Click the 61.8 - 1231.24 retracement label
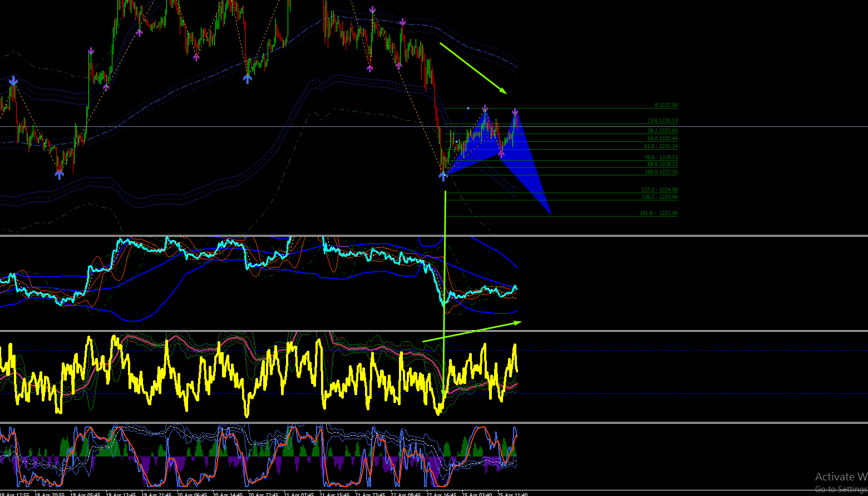868x496 pixels. click(x=661, y=146)
